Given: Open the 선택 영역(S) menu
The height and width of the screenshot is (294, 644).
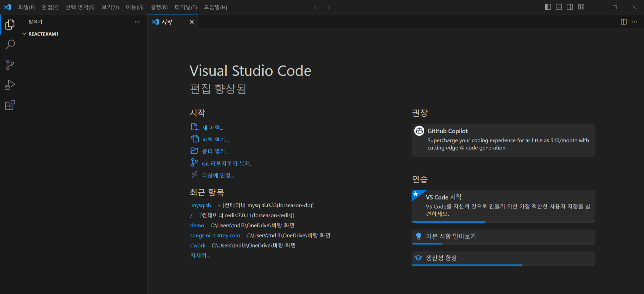Looking at the screenshot, I should (80, 7).
